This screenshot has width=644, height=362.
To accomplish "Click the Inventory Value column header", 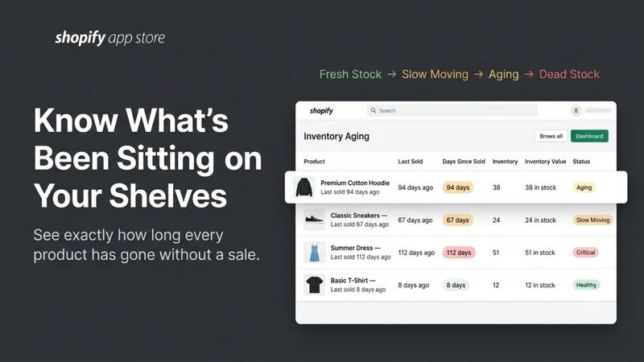I will pos(545,162).
